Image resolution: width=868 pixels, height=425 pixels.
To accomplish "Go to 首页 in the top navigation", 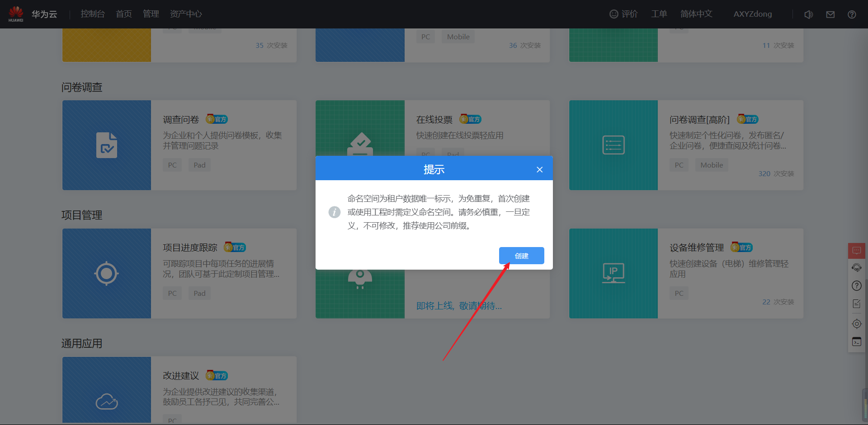I will click(124, 14).
